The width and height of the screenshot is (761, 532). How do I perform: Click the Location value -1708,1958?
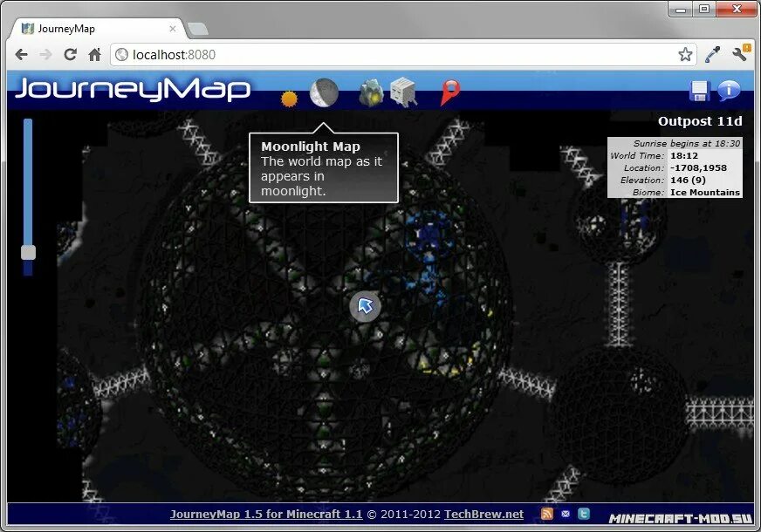(x=698, y=167)
